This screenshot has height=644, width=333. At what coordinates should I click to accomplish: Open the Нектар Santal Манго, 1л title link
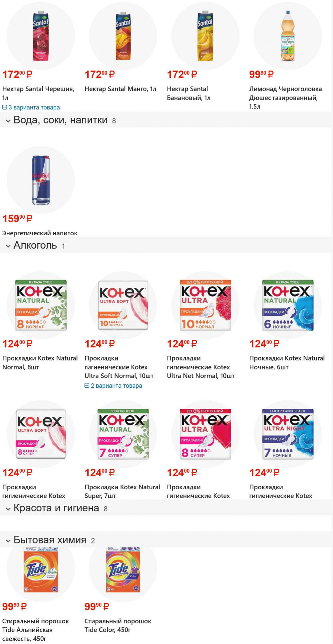pyautogui.click(x=120, y=89)
